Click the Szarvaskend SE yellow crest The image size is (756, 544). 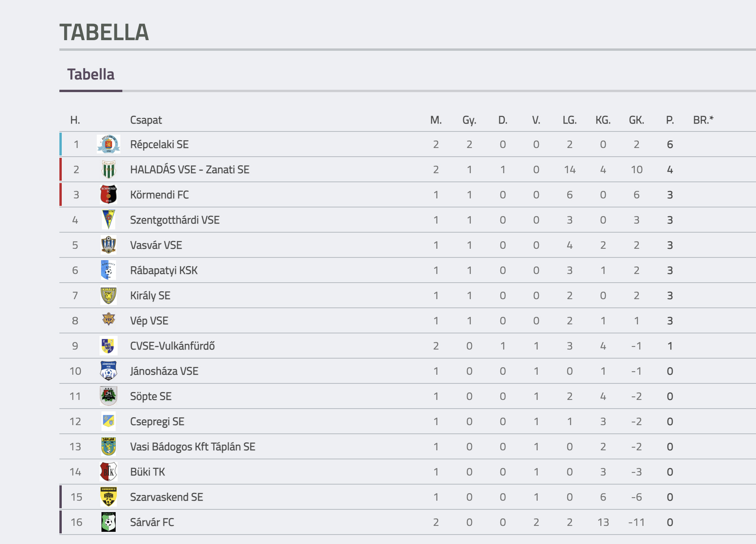(109, 497)
